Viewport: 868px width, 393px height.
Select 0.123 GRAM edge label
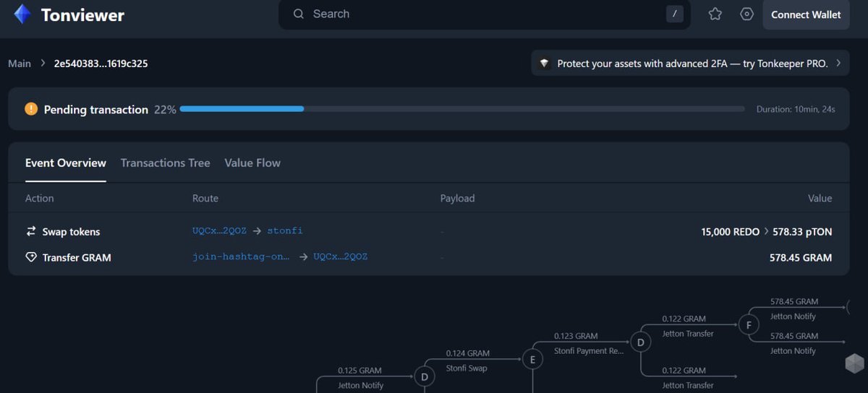(x=576, y=336)
